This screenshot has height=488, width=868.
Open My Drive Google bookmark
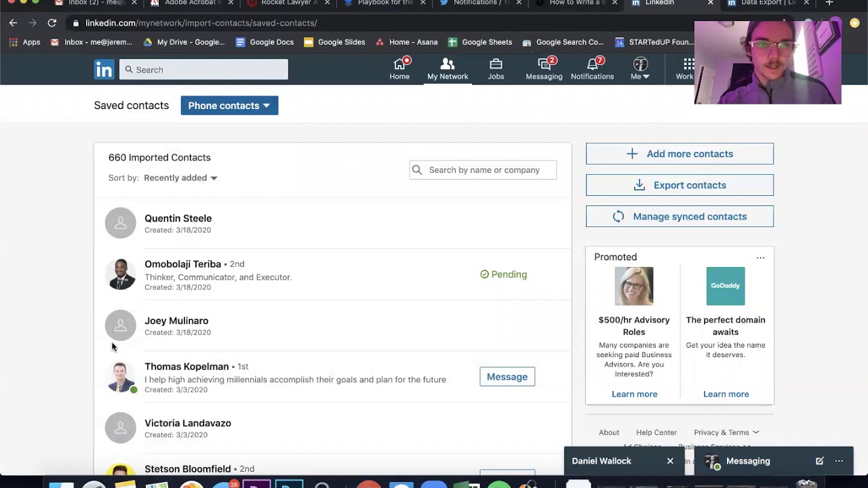[184, 42]
